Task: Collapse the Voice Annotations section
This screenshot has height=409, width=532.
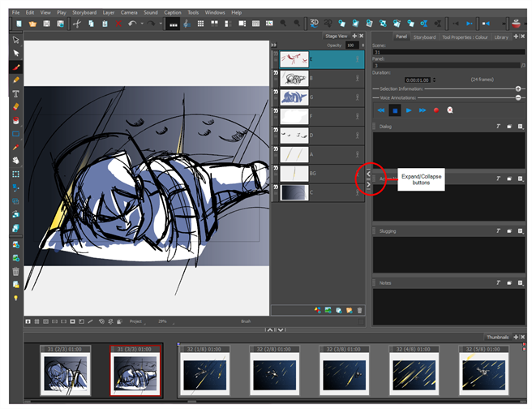Action: [x=518, y=97]
